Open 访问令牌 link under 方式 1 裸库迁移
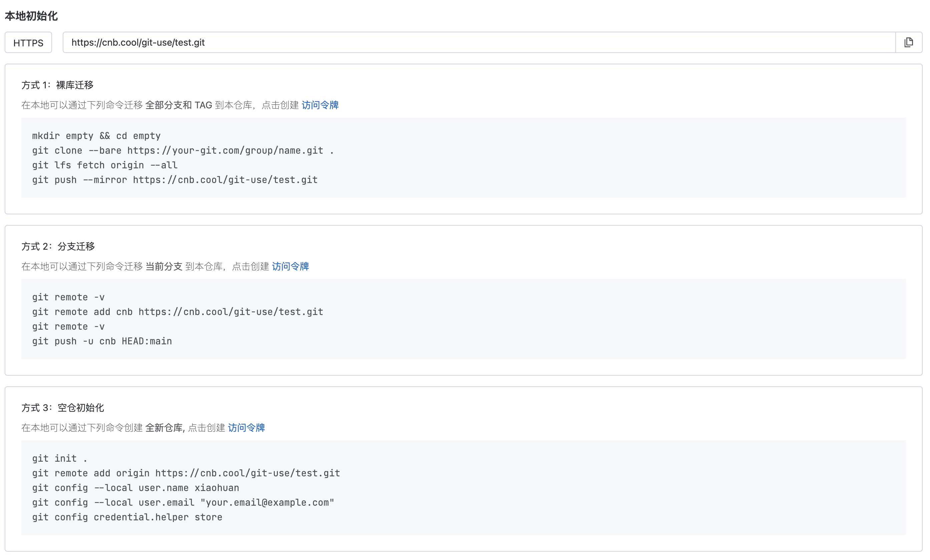 pyautogui.click(x=320, y=105)
